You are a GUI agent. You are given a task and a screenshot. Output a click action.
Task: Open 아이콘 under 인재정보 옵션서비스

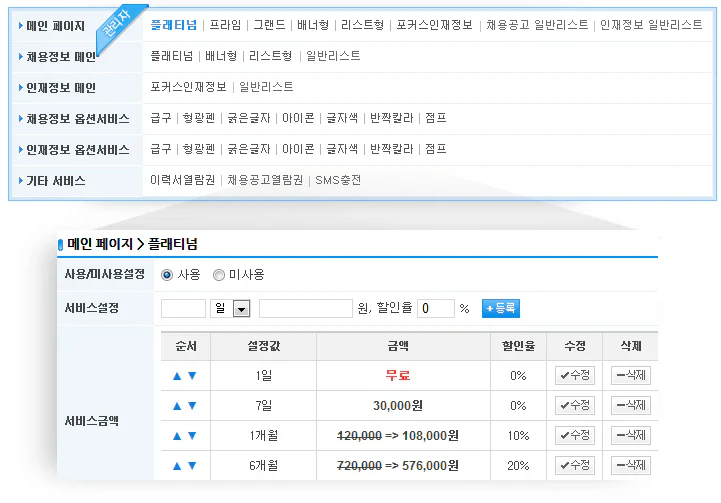298,149
